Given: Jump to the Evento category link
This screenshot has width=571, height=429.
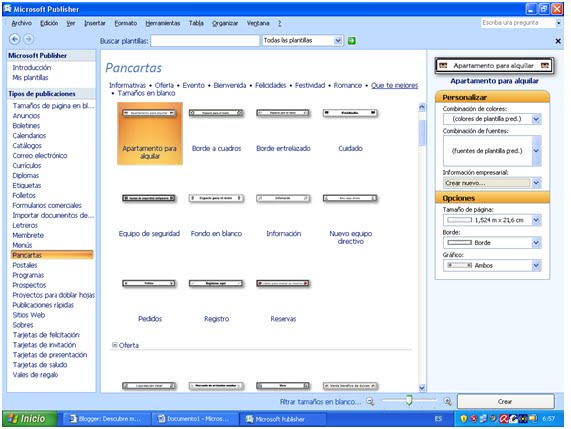Looking at the screenshot, I should click(193, 85).
